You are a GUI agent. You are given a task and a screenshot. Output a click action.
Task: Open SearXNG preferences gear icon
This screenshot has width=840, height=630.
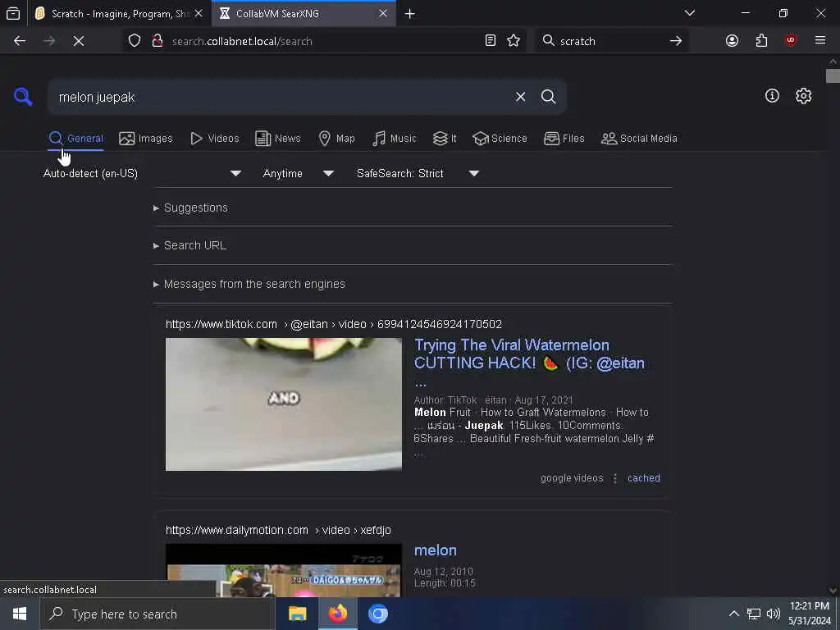coord(803,96)
